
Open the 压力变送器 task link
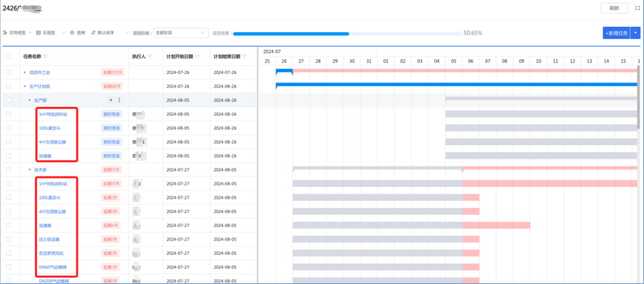49,239
